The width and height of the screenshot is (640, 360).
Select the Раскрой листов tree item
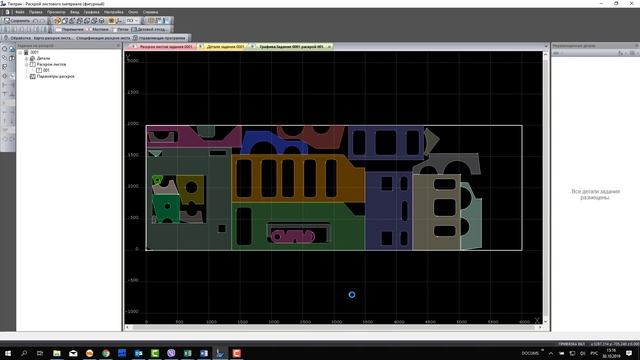(x=51, y=64)
